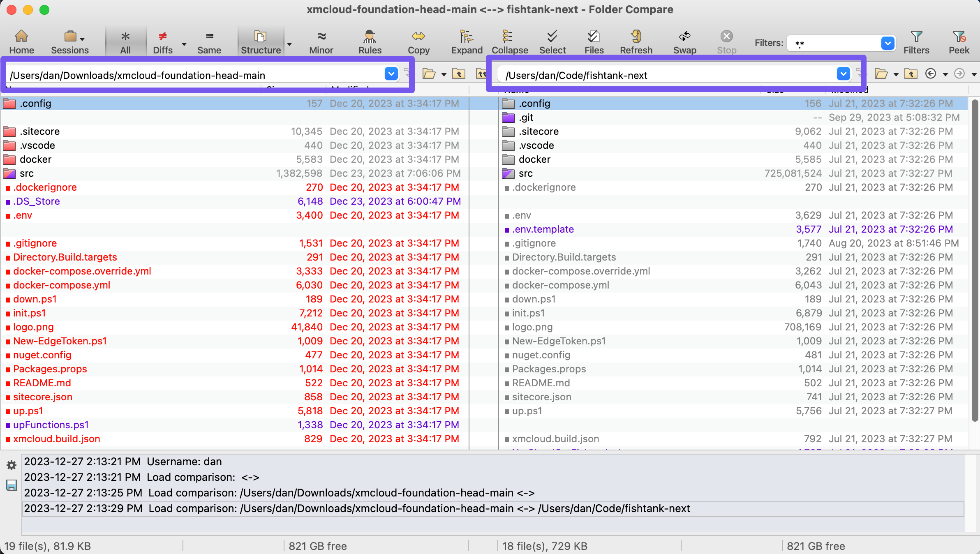Open the back navigation history dropdown
The width and height of the screenshot is (980, 554).
pyautogui.click(x=945, y=74)
